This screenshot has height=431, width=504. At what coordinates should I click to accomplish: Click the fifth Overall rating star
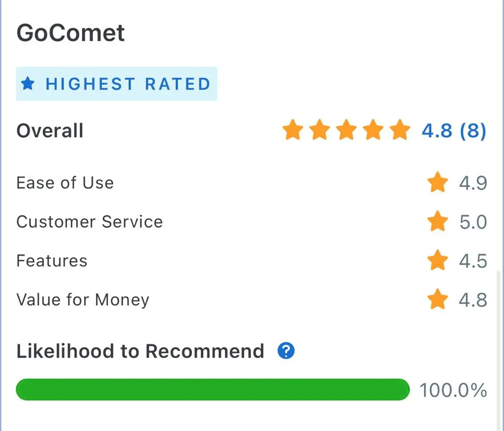click(400, 130)
